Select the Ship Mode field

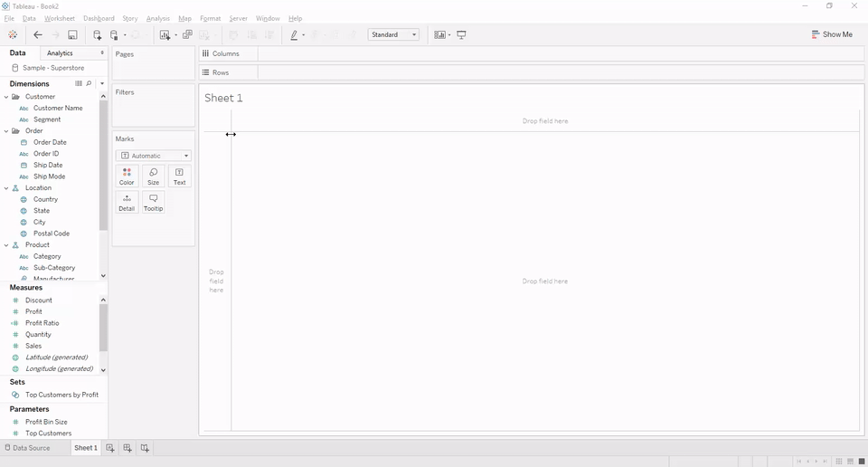[49, 176]
